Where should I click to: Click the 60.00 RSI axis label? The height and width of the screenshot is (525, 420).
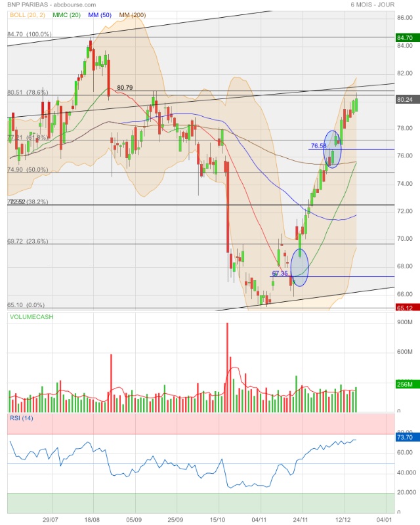pyautogui.click(x=405, y=452)
